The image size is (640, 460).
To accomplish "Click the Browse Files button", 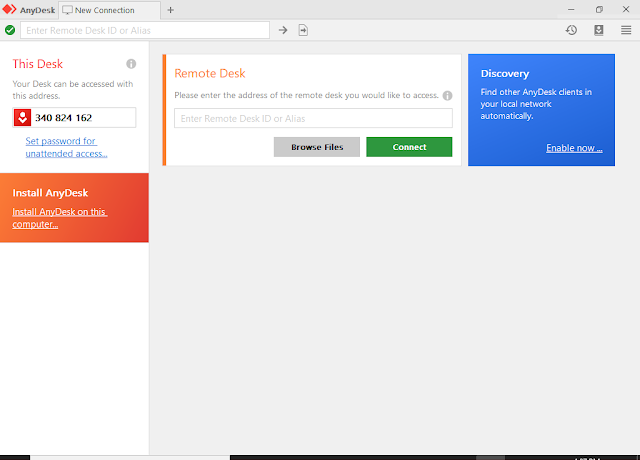I will (x=317, y=147).
